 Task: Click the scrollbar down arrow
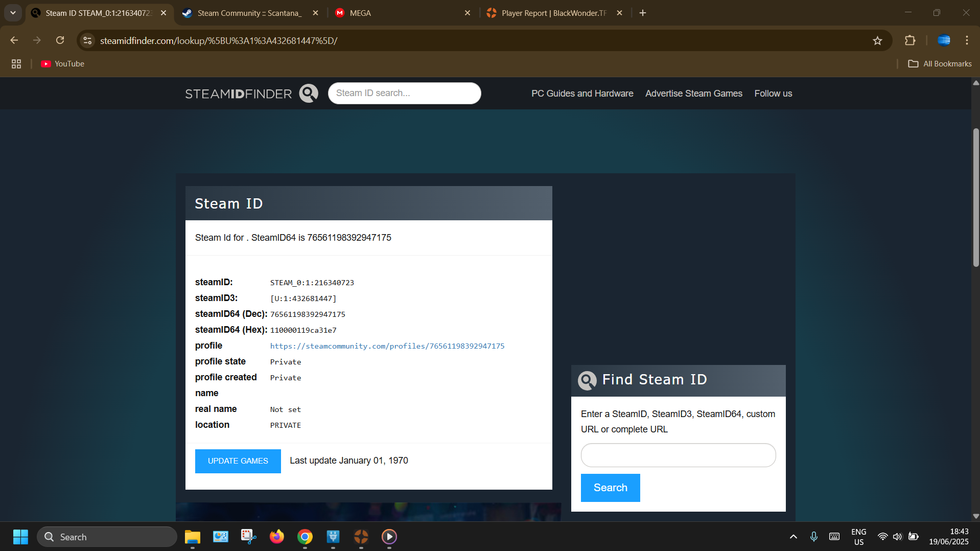coord(975,516)
